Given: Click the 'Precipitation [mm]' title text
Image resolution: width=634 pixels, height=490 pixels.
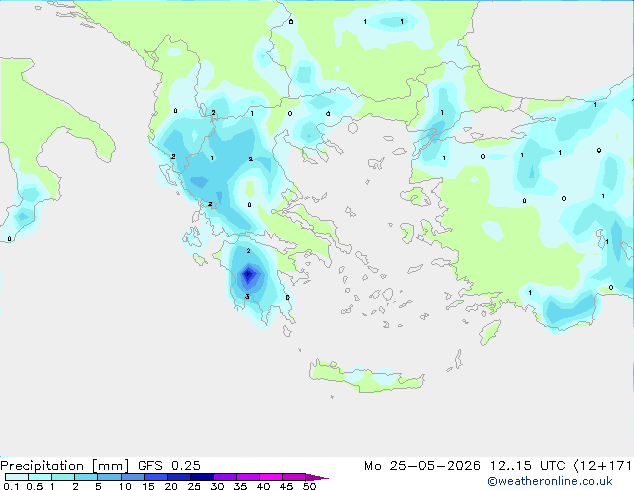Looking at the screenshot, I should click(x=64, y=466).
